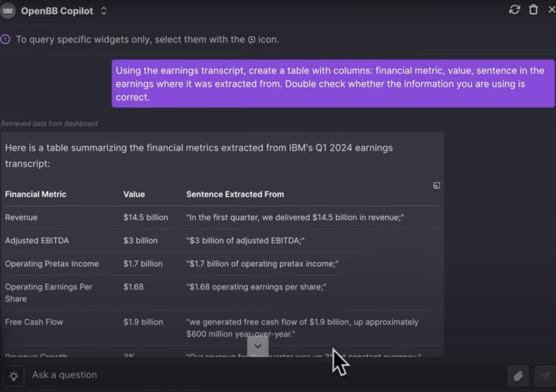Viewport: 556px width, 392px height.
Task: Expand the table with the expand icon
Action: 436,186
